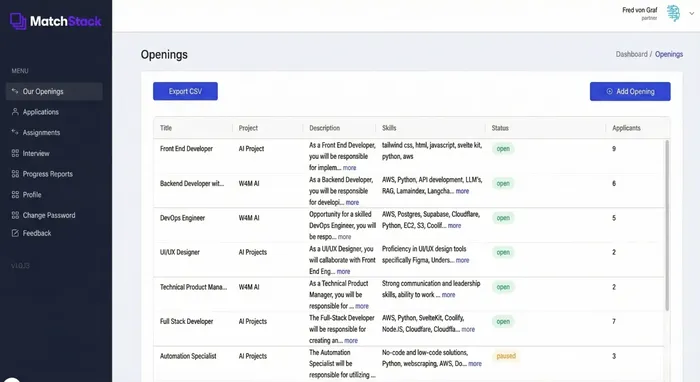Click the openings table vertical scrollbar
Screen dimensions: 700x382
point(667,225)
